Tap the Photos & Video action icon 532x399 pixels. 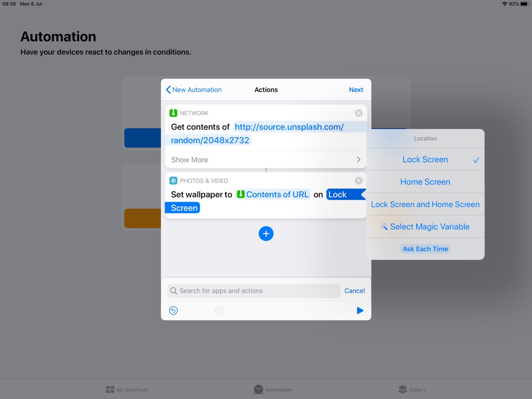174,180
